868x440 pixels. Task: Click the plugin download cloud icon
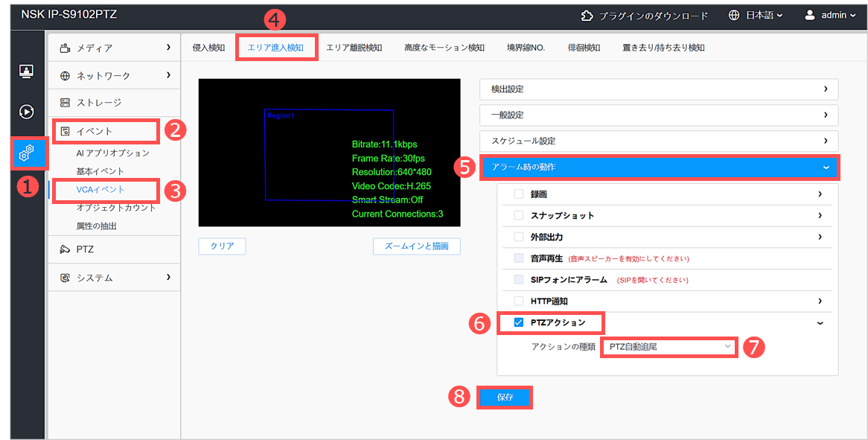(587, 16)
